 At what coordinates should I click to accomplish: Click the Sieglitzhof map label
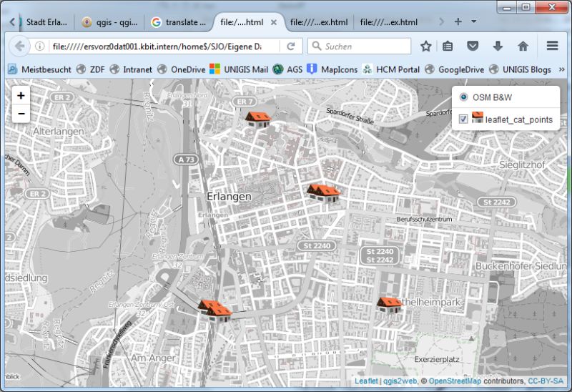click(522, 165)
